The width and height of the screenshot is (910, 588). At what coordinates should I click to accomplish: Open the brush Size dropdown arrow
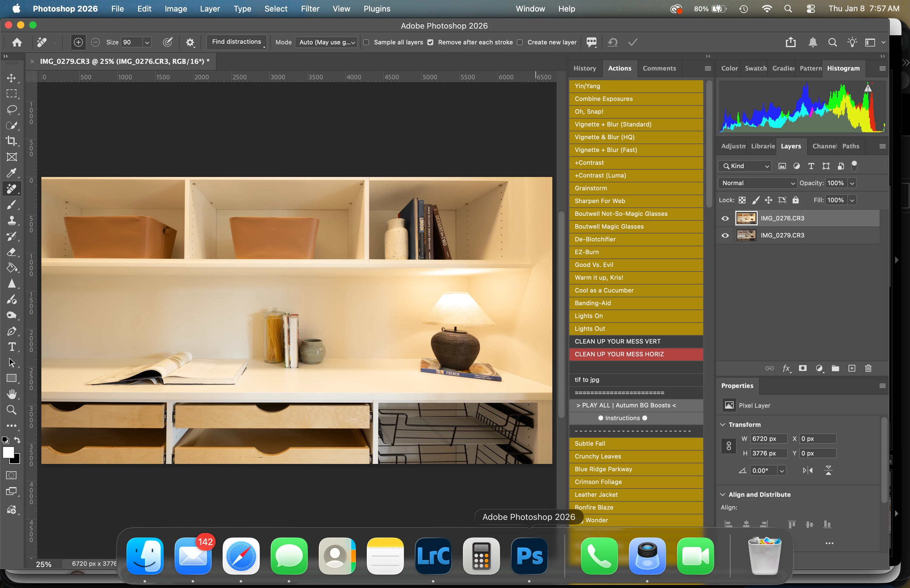pos(147,42)
